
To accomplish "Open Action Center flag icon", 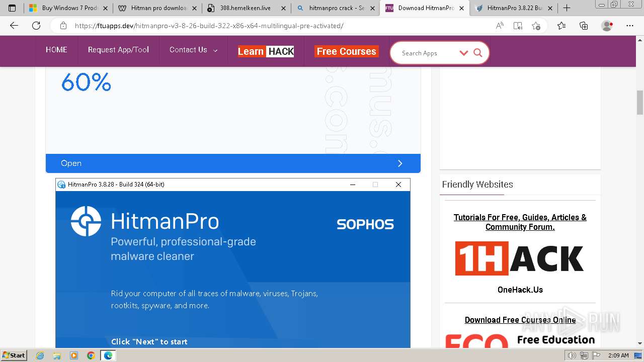I will [x=596, y=355].
